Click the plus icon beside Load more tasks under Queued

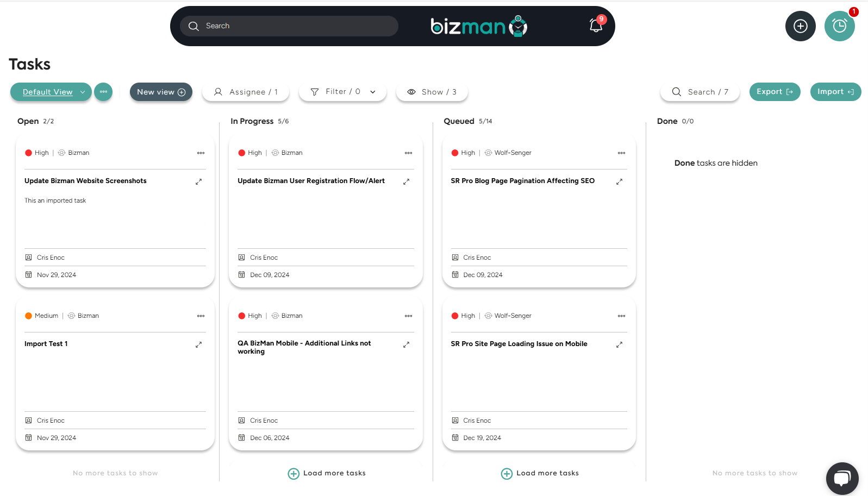(507, 474)
